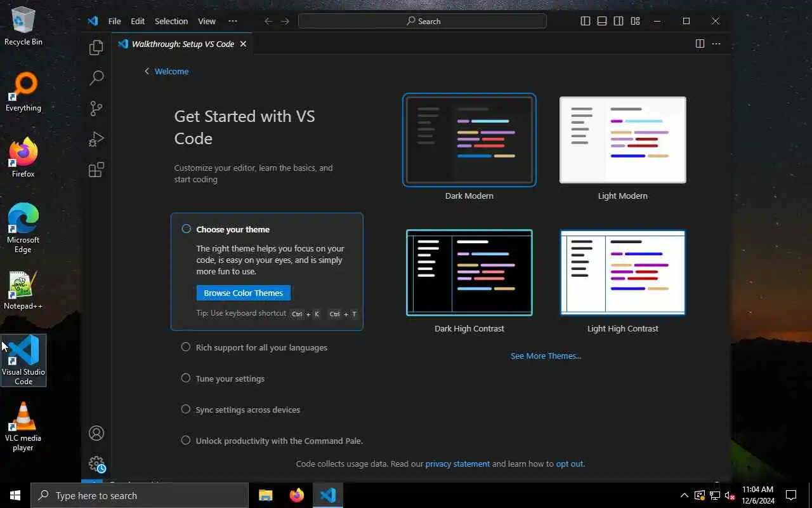Click the VS Code title bar Search box
Viewport: 812px width, 508px height.
pos(422,21)
